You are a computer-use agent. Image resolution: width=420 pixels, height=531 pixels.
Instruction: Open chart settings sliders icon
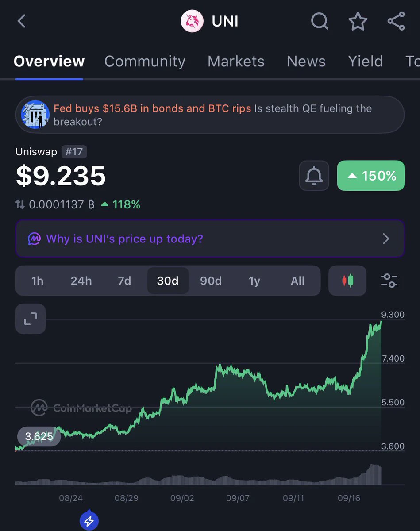(x=389, y=281)
